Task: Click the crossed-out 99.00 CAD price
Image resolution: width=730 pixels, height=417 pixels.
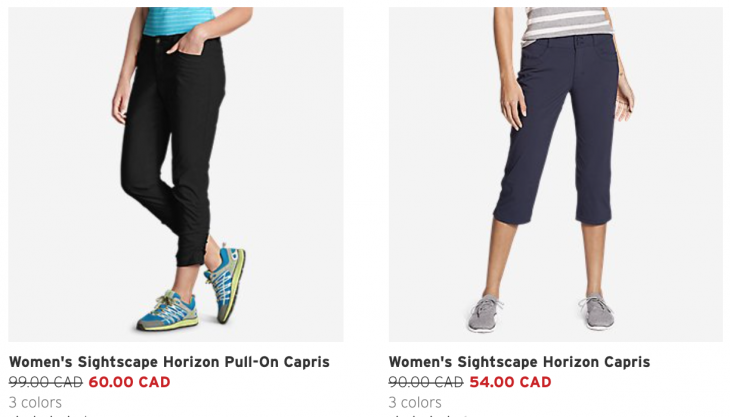Action: (46, 382)
